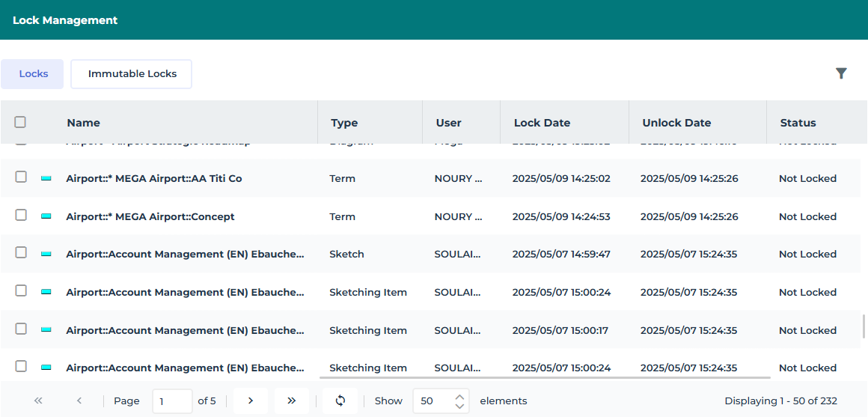Click the refresh icon in pagination bar
The width and height of the screenshot is (868, 417).
point(340,401)
